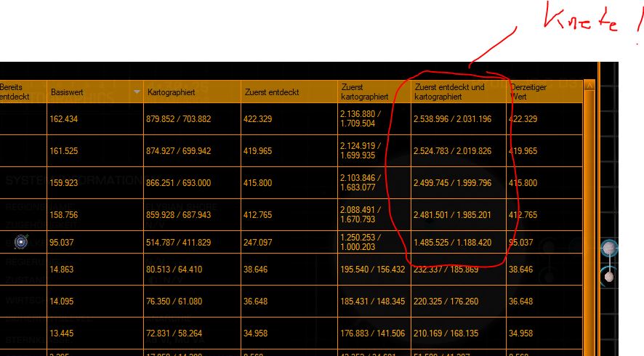Click the scroll up arrow of the table
644x356 pixels.
pos(589,86)
